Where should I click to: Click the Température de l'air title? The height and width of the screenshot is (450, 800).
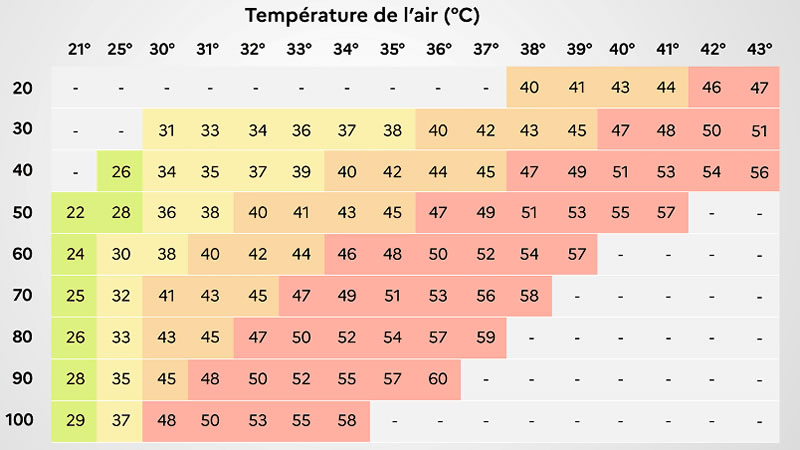362,15
